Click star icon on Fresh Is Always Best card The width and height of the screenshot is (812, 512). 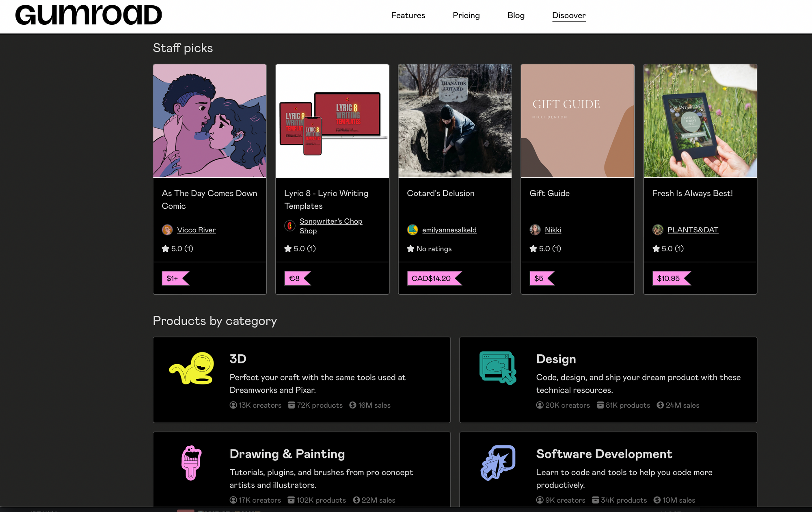pos(656,248)
